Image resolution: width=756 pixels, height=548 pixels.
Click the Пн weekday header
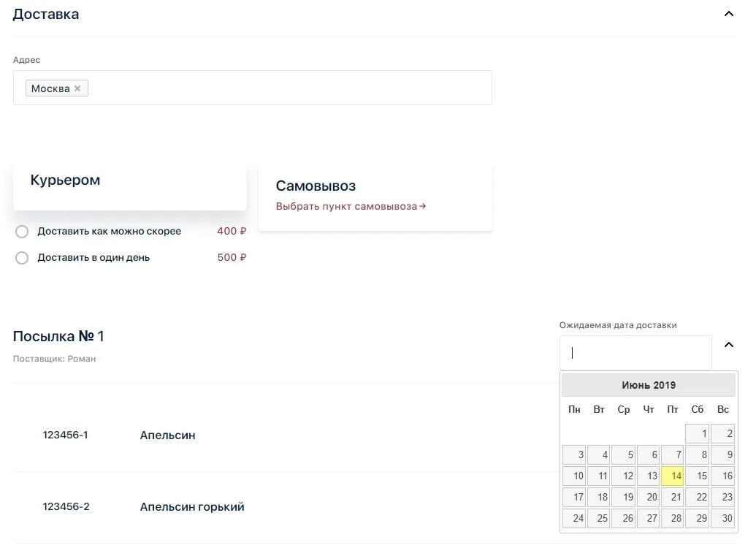573,410
